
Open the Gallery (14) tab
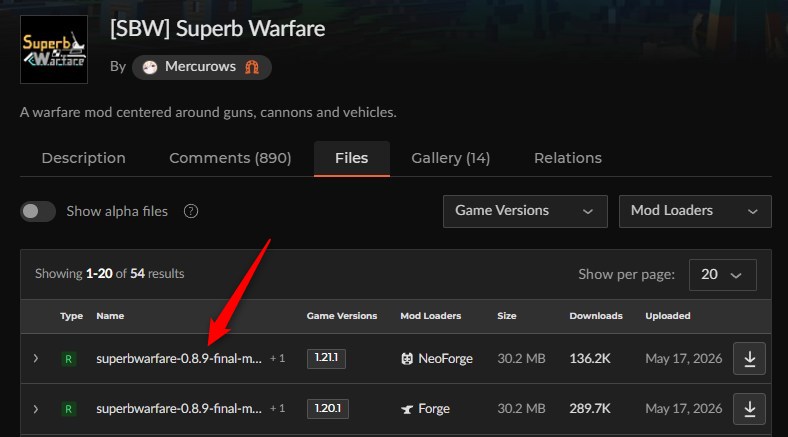point(451,158)
